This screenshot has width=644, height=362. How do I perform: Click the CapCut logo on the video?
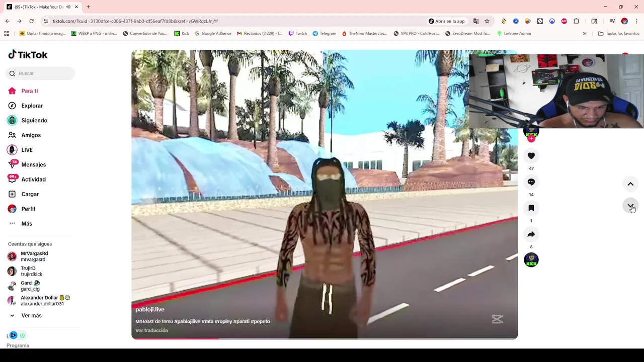pos(498,319)
